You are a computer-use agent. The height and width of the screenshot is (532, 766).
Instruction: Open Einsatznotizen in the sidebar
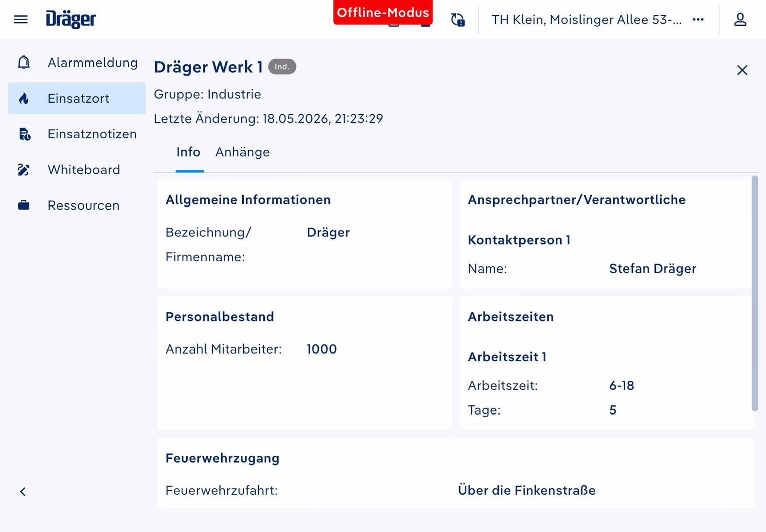(x=77, y=134)
